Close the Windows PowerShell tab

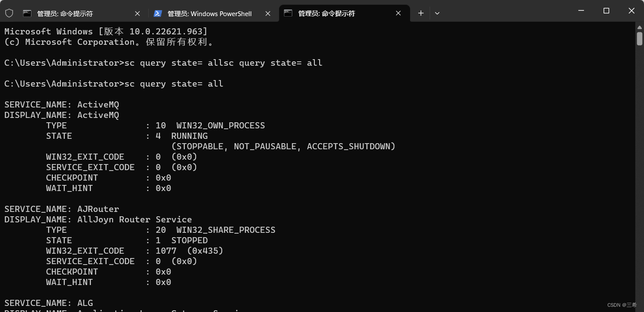pos(267,13)
